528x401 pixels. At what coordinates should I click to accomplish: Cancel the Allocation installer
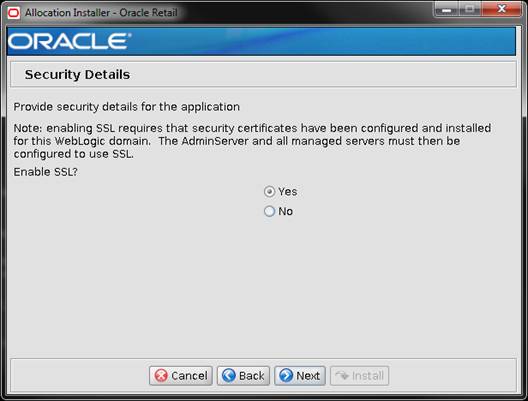click(181, 375)
